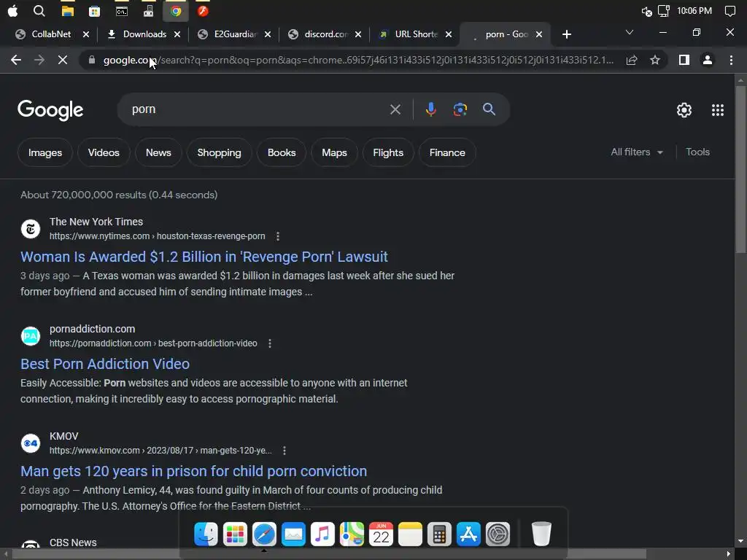Open Safari compass icon in dock
747x560 pixels.
pos(264,534)
